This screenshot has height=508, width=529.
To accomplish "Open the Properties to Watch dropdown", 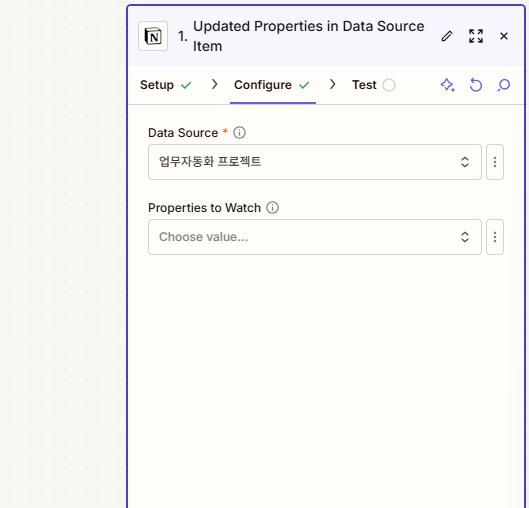I will click(x=315, y=237).
